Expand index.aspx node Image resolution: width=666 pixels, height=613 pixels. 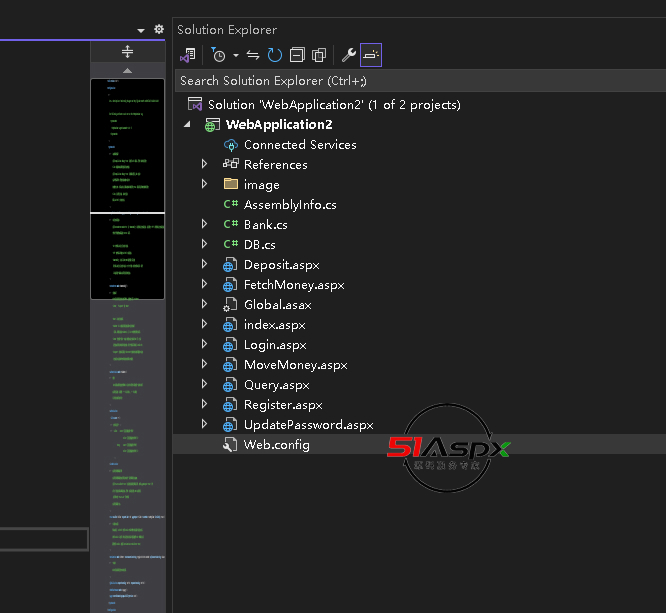click(x=204, y=324)
